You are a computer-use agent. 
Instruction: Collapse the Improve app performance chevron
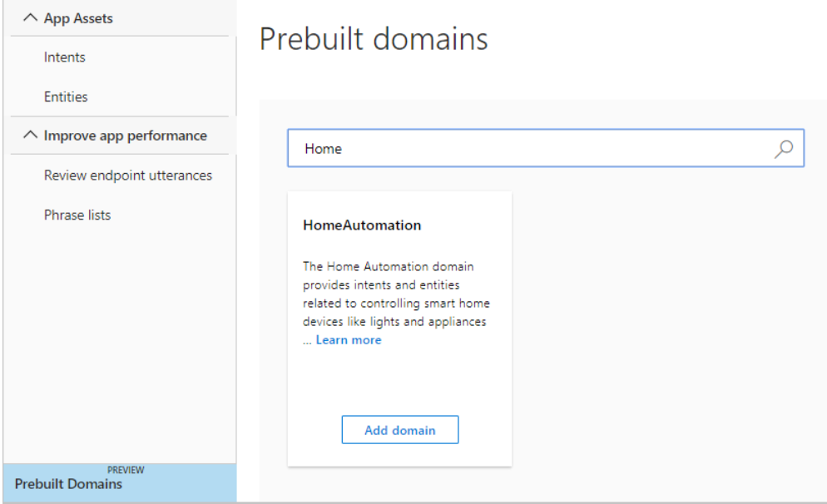[x=30, y=136]
